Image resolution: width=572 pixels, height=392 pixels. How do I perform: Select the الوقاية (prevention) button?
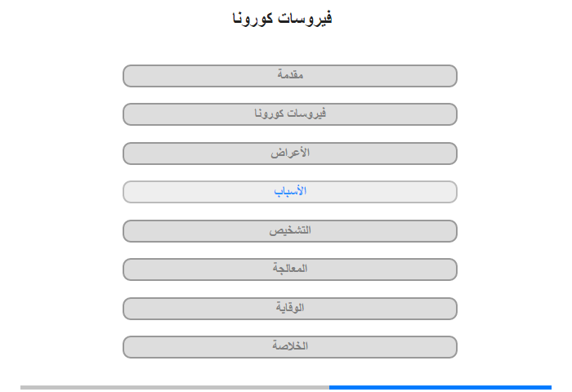[x=289, y=309]
